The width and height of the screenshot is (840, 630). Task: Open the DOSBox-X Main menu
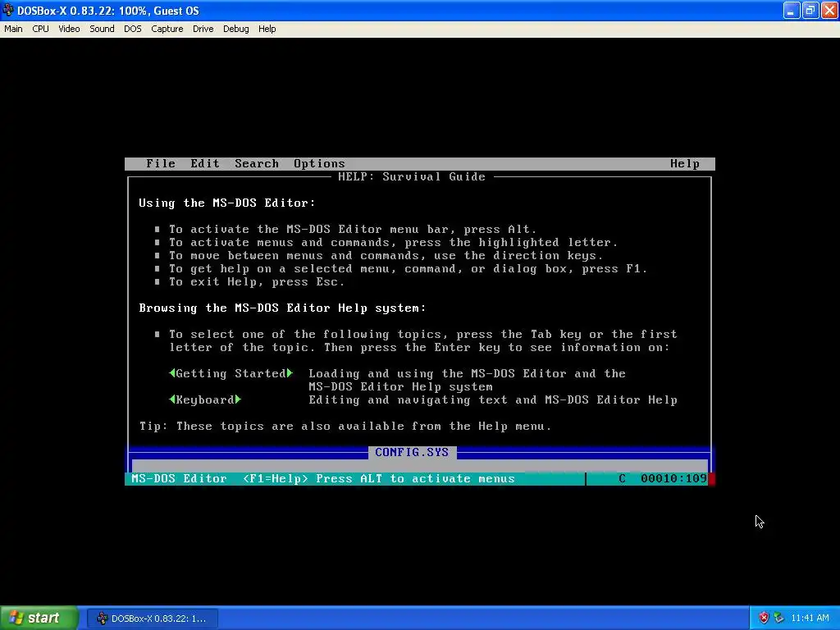(x=13, y=29)
